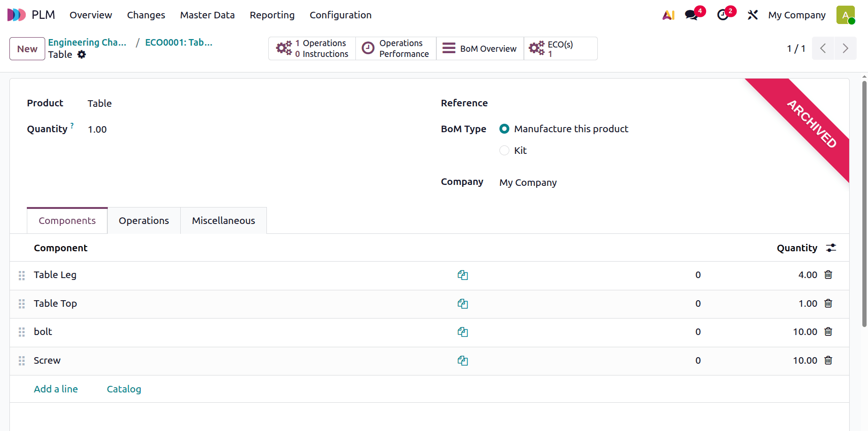Delete the Table Top component line
868x431 pixels.
pos(828,303)
